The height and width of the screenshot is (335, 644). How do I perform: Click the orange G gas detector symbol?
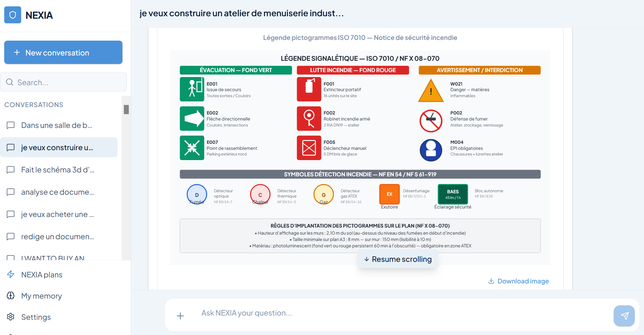coord(324,194)
